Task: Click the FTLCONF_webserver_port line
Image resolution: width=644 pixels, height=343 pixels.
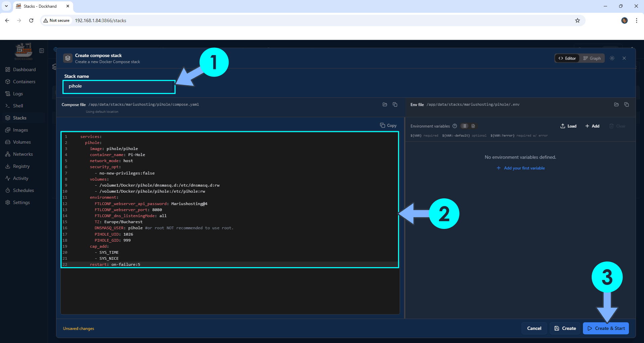Action: coord(128,210)
